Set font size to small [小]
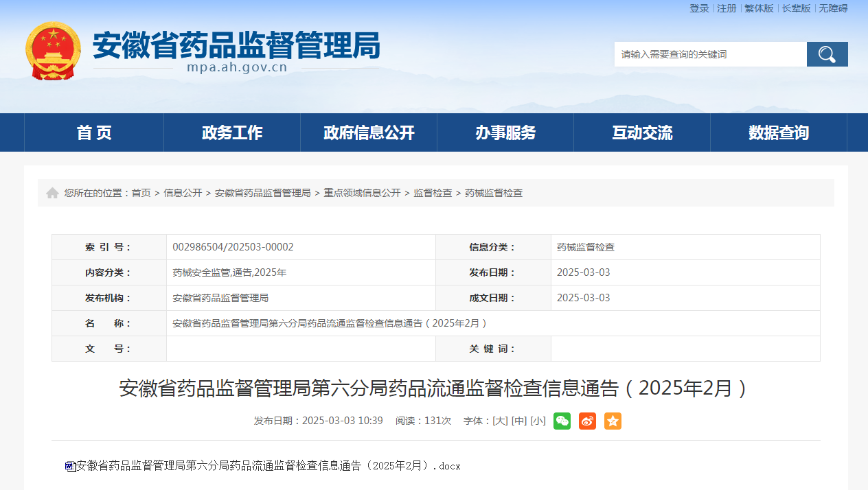868x490 pixels. pyautogui.click(x=538, y=421)
